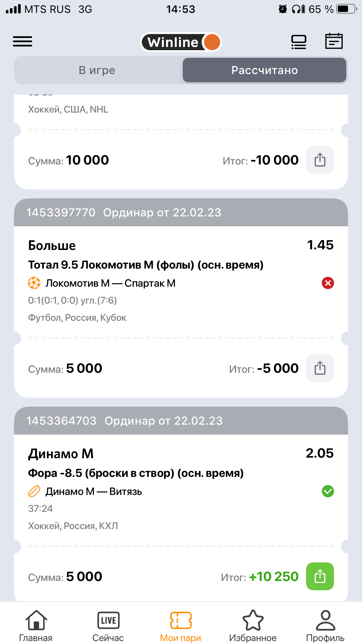Share the winning +10 250 bet
This screenshot has height=644, width=362.
(320, 576)
